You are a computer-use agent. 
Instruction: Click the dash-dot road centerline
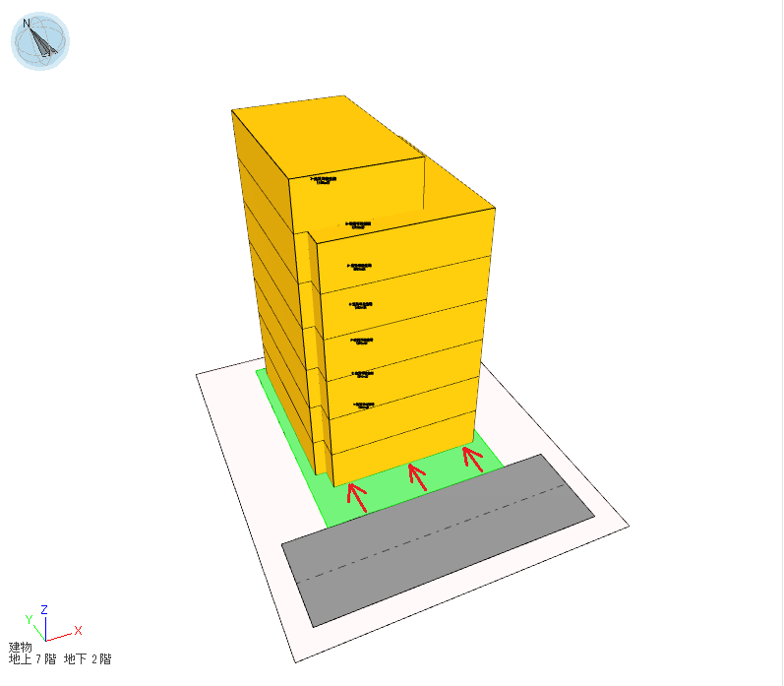(438, 536)
